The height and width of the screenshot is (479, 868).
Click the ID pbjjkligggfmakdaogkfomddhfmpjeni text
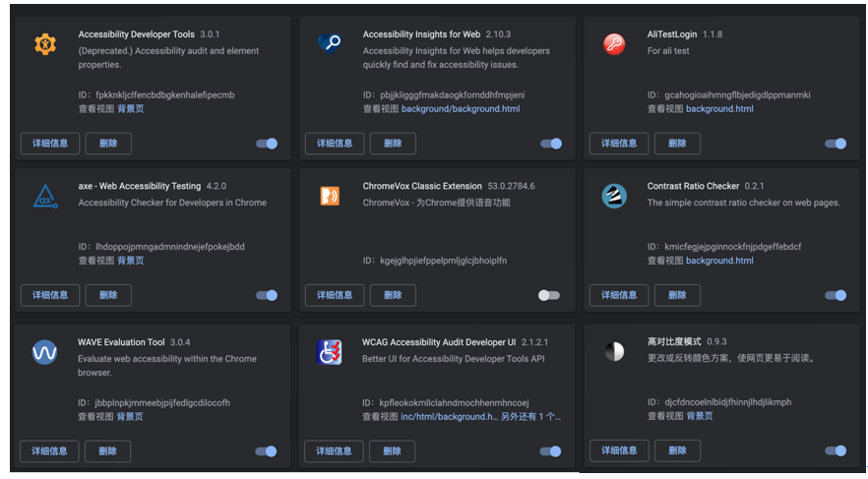coord(444,95)
